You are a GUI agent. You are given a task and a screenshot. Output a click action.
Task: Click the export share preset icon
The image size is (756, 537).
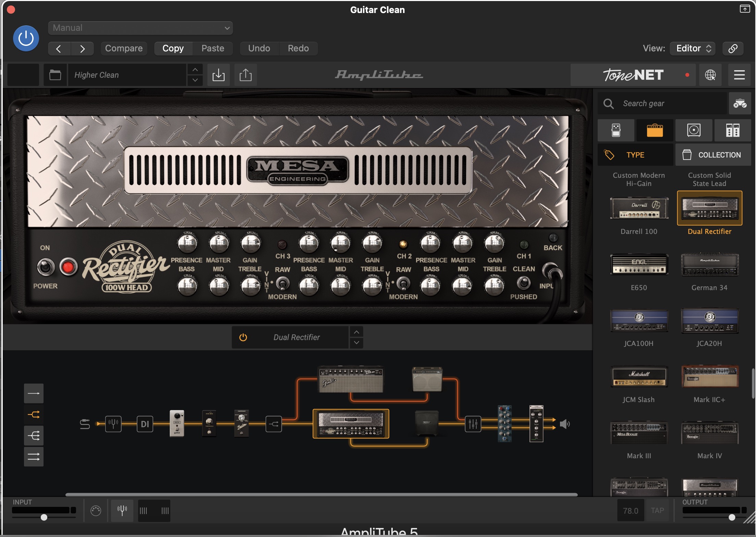coord(245,75)
